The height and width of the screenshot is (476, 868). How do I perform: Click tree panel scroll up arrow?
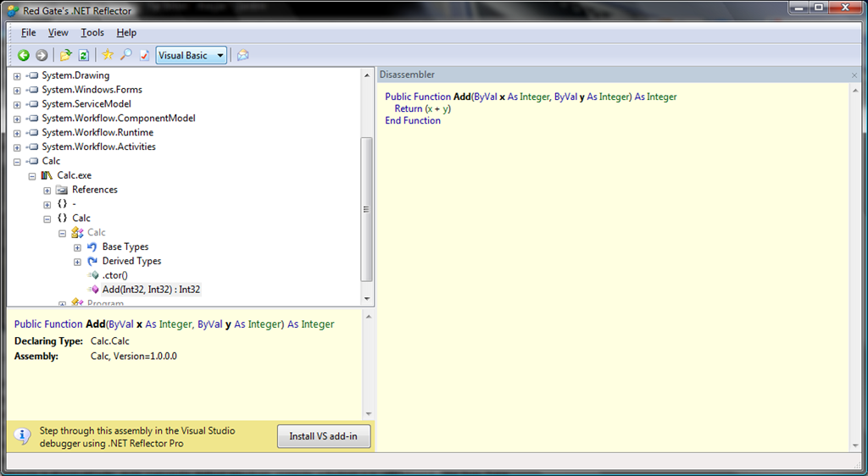367,75
